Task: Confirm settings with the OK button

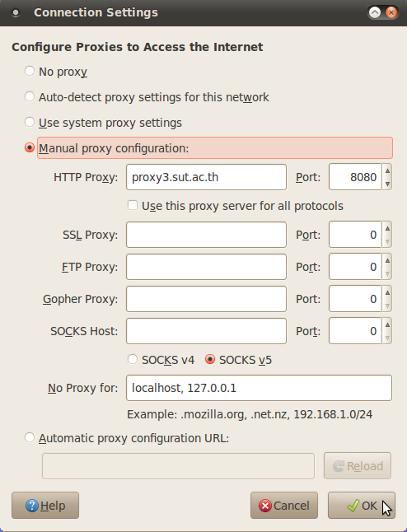Action: tap(361, 505)
